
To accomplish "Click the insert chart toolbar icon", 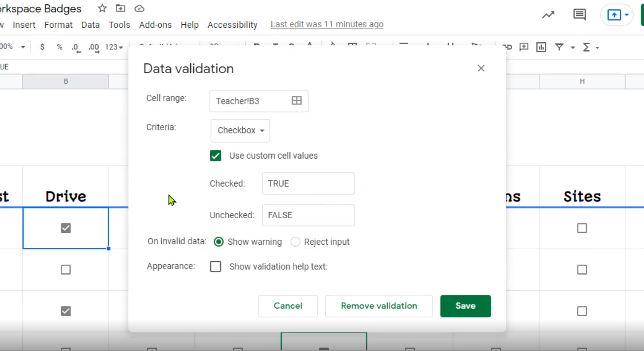I will pyautogui.click(x=541, y=47).
